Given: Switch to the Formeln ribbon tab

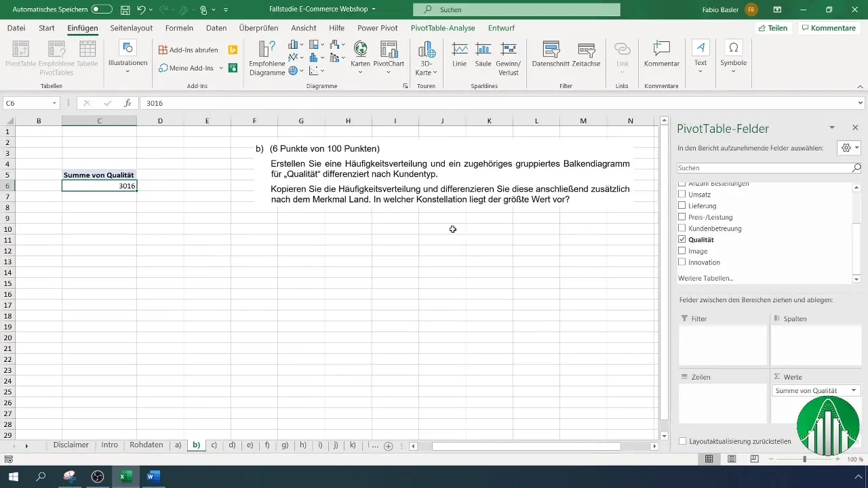Looking at the screenshot, I should point(179,28).
